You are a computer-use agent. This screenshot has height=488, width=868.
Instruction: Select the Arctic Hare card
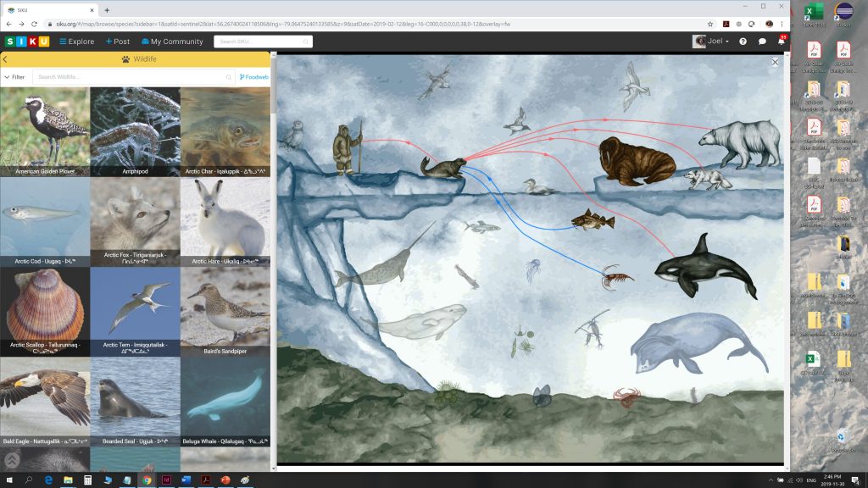[225, 222]
